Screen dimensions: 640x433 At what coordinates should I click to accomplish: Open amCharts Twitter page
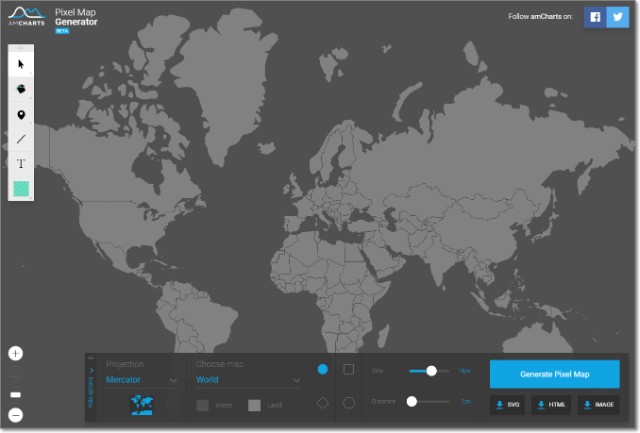620,17
